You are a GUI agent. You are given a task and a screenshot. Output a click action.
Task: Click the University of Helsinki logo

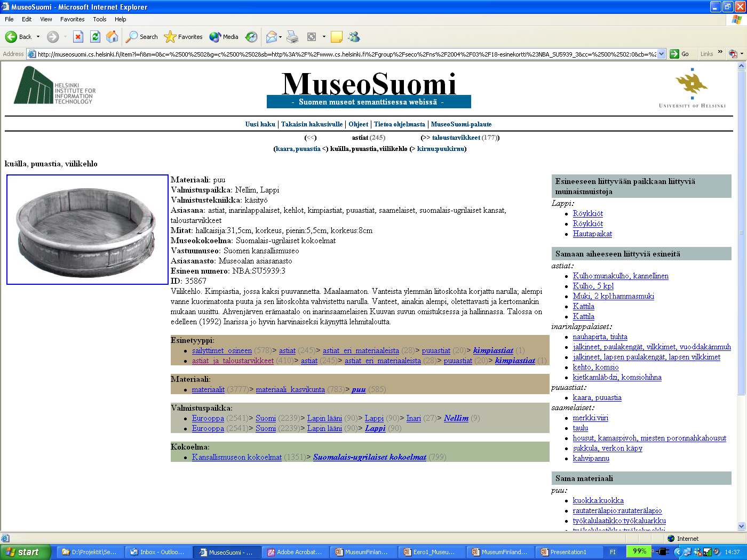692,88
